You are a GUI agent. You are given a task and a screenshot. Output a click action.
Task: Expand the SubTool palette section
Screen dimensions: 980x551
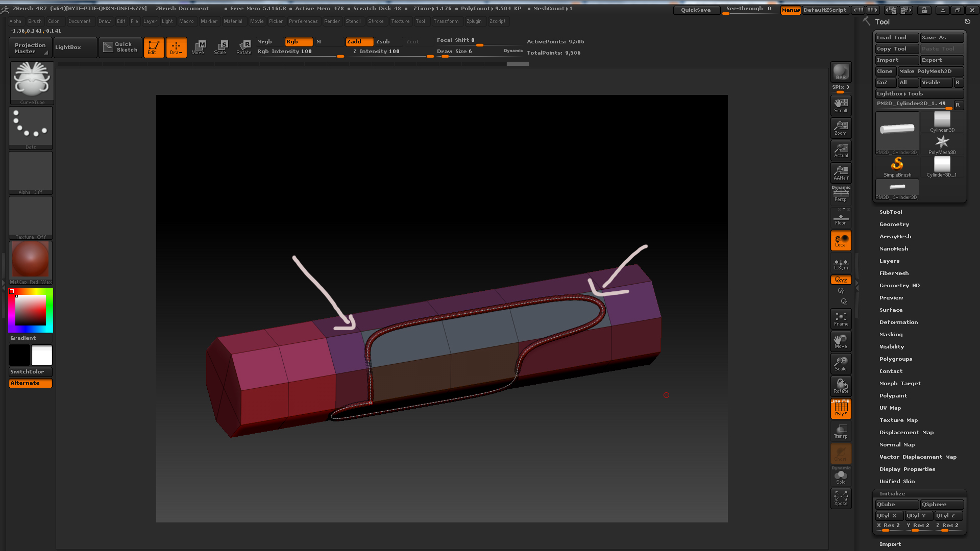(891, 212)
